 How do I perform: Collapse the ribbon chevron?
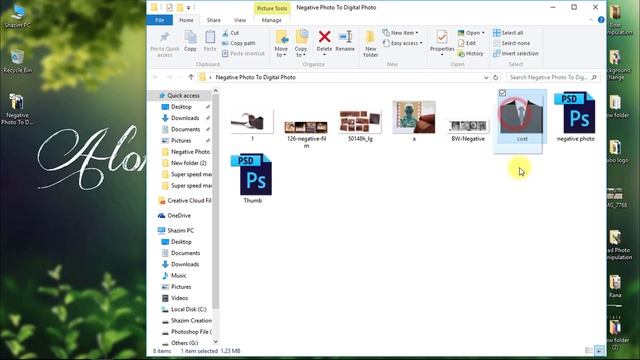pyautogui.click(x=591, y=20)
